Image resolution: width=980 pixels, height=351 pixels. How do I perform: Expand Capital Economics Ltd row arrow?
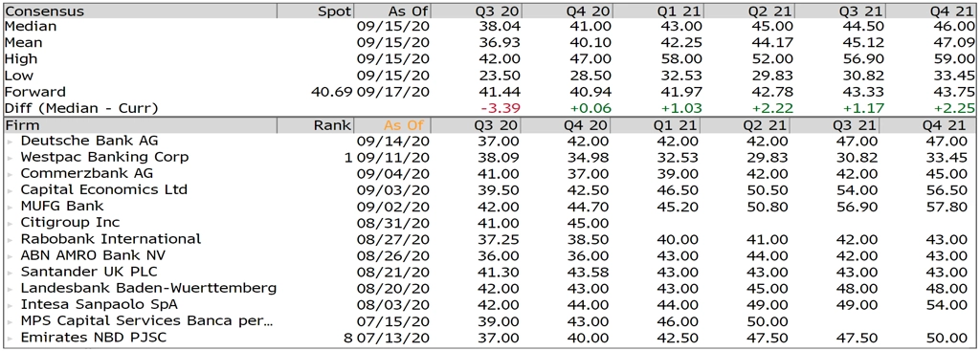(10, 190)
